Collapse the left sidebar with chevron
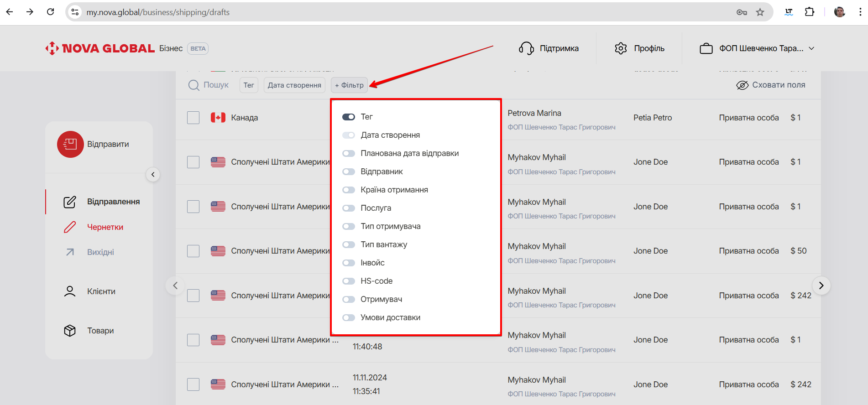868x405 pixels. [x=153, y=174]
